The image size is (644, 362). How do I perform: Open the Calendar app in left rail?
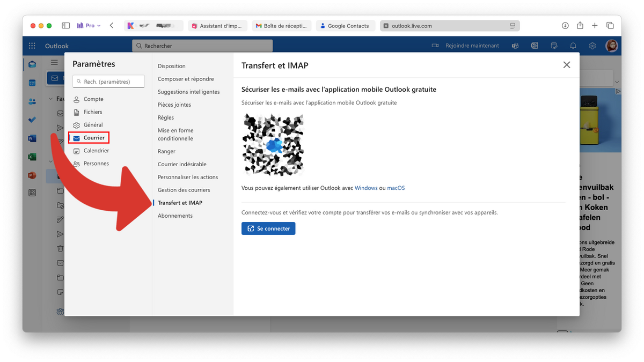click(32, 83)
